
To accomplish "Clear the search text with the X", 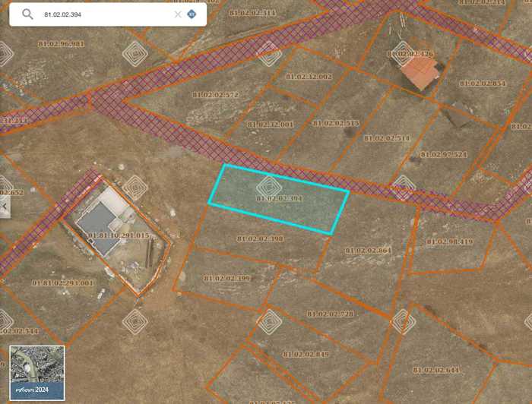I will (x=178, y=14).
